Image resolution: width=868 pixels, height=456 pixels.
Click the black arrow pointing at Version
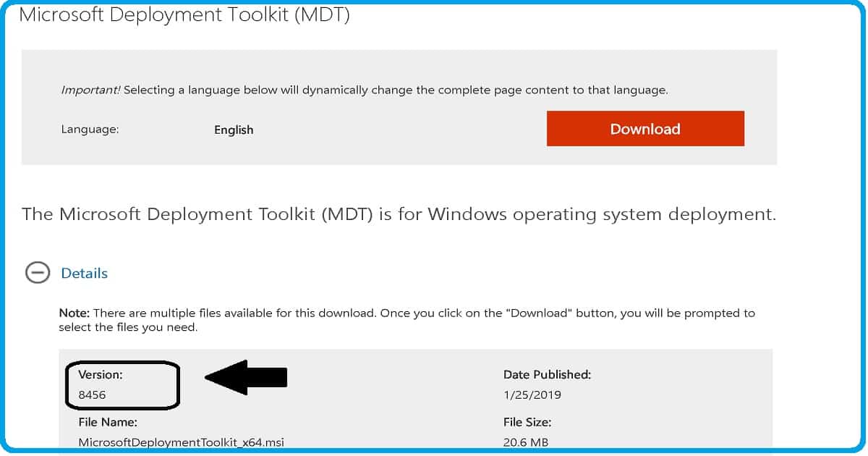246,376
